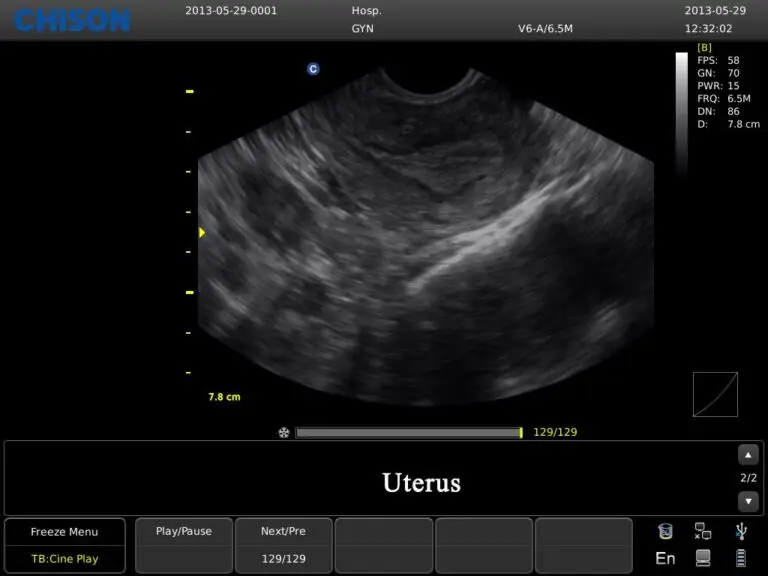Click the CHISON logo
The image size is (768, 576).
73,19
